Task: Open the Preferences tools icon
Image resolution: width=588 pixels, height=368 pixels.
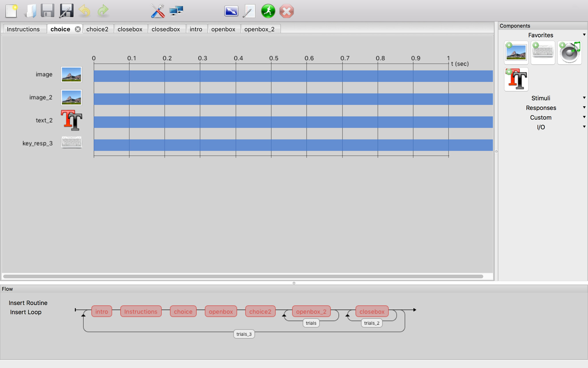Action: [x=158, y=11]
